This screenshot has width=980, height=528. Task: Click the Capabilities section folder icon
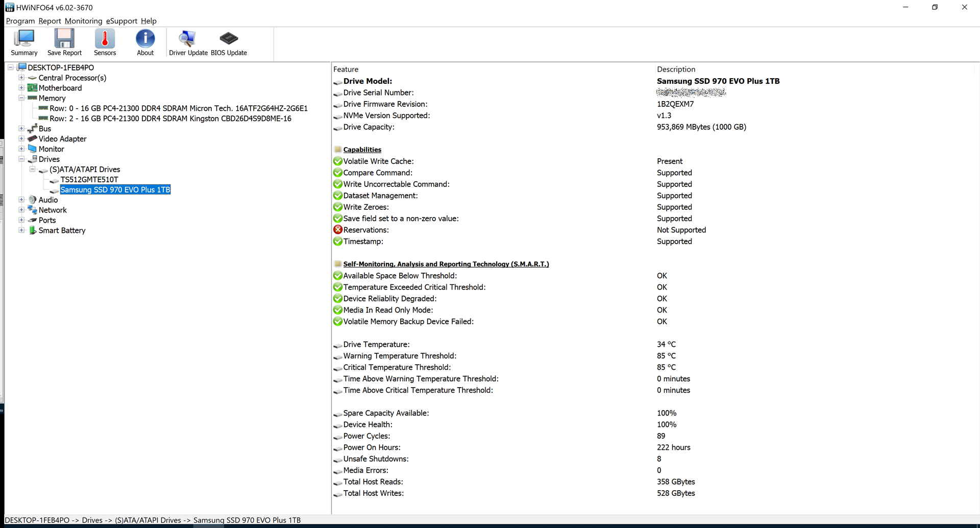pyautogui.click(x=337, y=150)
